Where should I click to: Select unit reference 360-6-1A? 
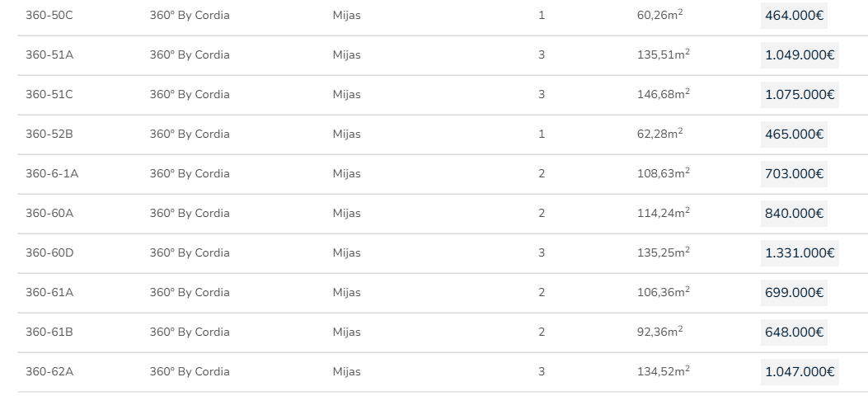click(x=52, y=174)
